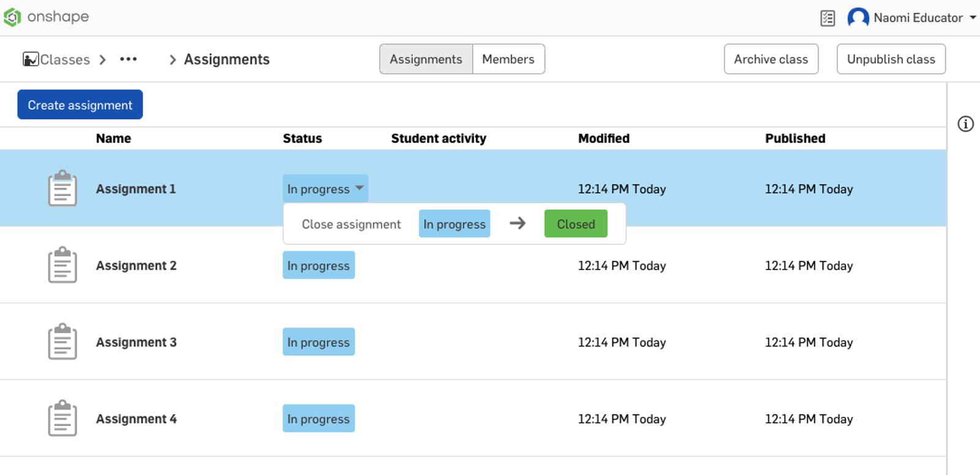Click the Assignment 2 clipboard icon
This screenshot has height=475, width=980.
(62, 265)
